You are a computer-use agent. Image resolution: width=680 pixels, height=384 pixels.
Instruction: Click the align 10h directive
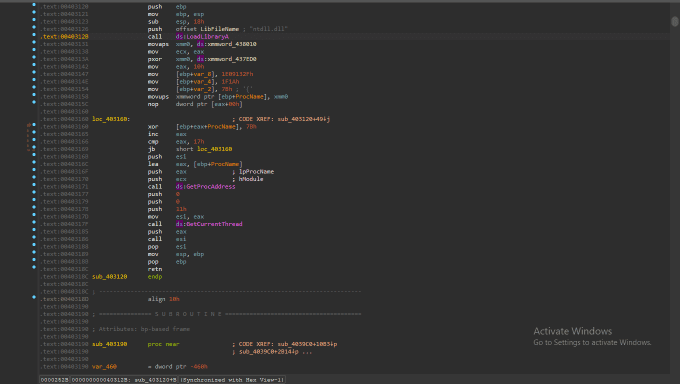[x=163, y=299]
